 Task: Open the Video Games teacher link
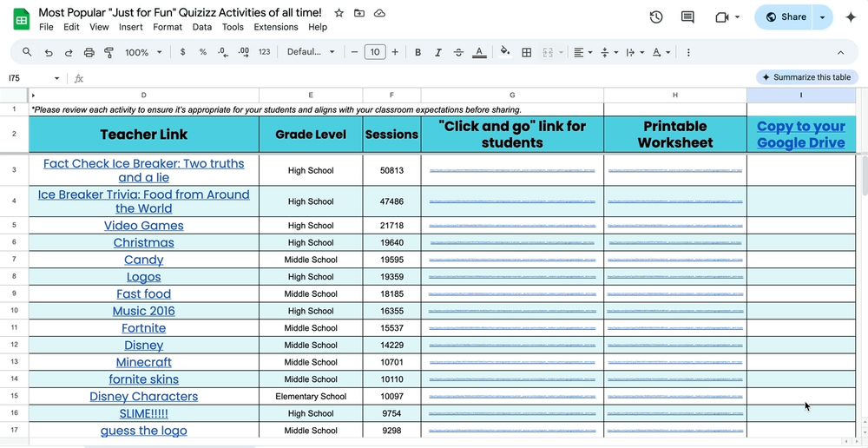[144, 226]
